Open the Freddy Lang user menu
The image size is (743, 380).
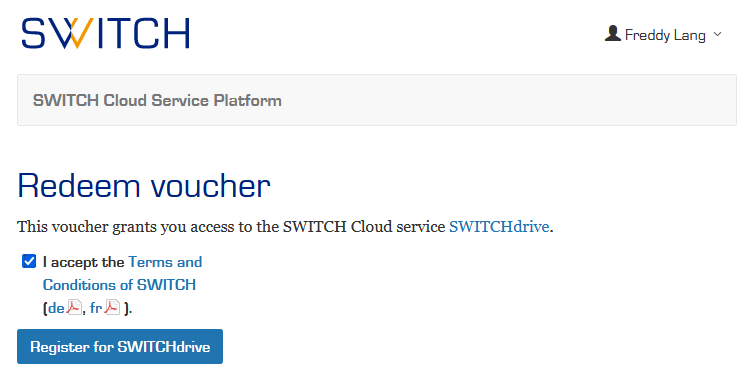[663, 35]
